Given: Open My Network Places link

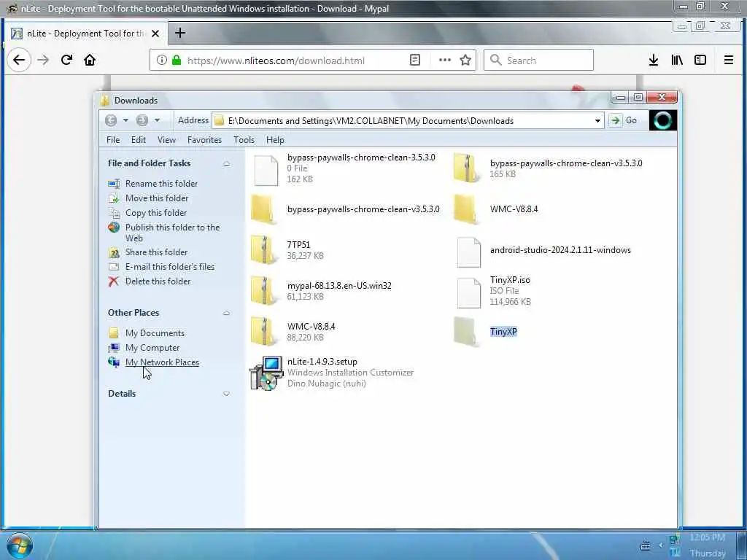Looking at the screenshot, I should (x=162, y=362).
